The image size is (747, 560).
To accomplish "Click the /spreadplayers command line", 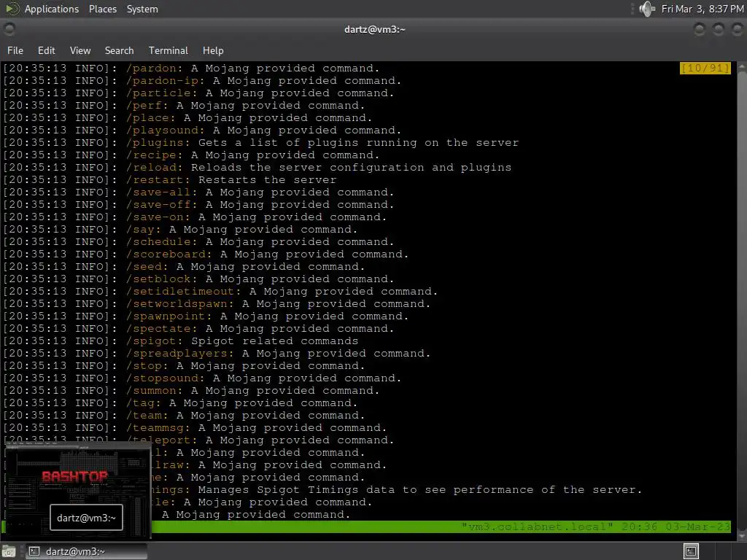I will [x=217, y=353].
